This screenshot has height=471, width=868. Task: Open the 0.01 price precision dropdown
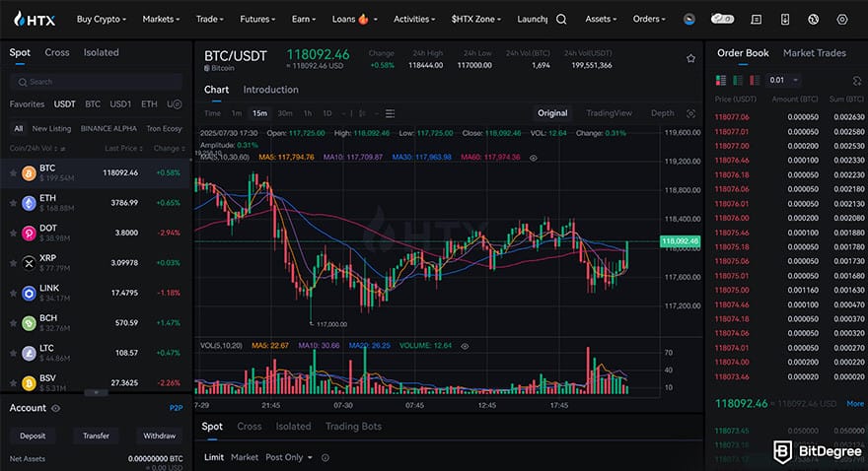point(783,80)
